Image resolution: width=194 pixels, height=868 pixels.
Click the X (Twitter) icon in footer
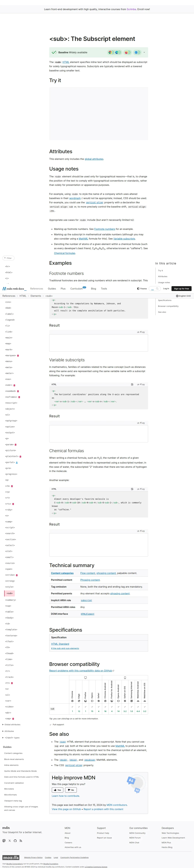pos(10,840)
